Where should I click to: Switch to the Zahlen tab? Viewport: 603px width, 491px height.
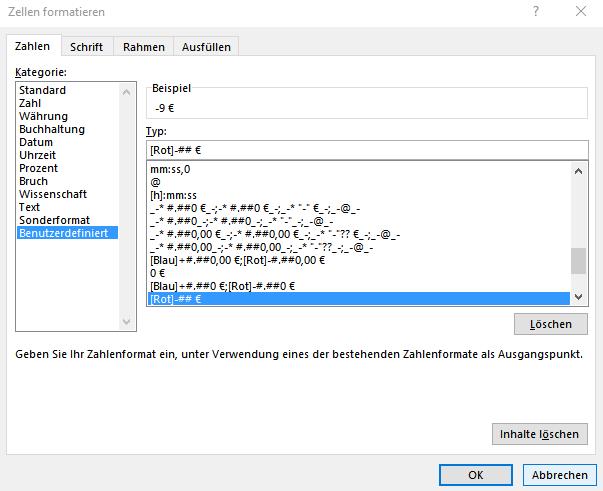click(x=33, y=46)
